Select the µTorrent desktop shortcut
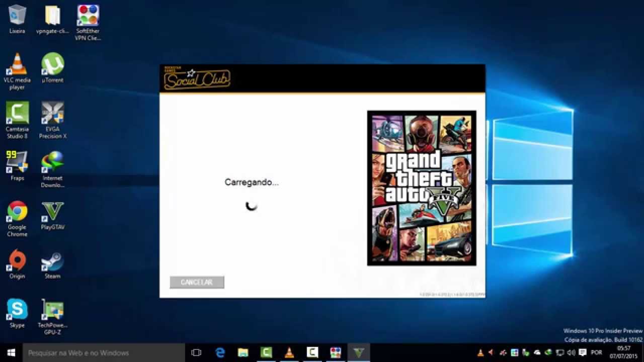644x362 pixels. (x=52, y=68)
